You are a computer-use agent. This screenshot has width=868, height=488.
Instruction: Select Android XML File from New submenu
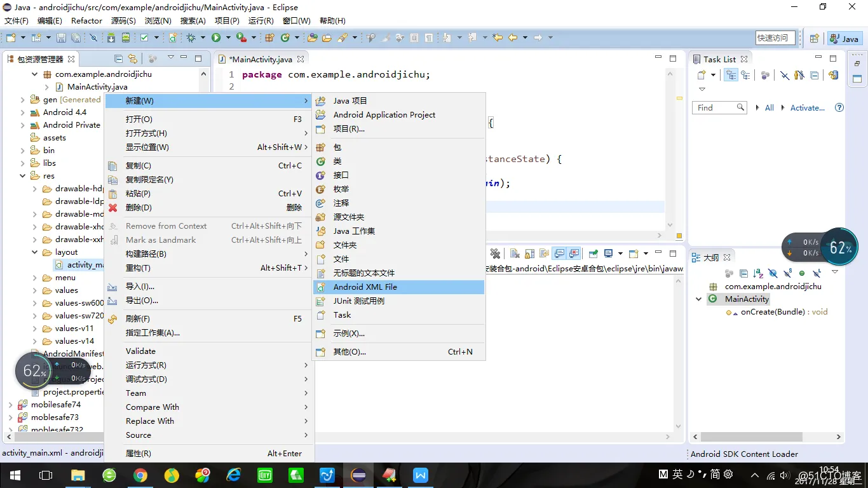[x=399, y=287]
